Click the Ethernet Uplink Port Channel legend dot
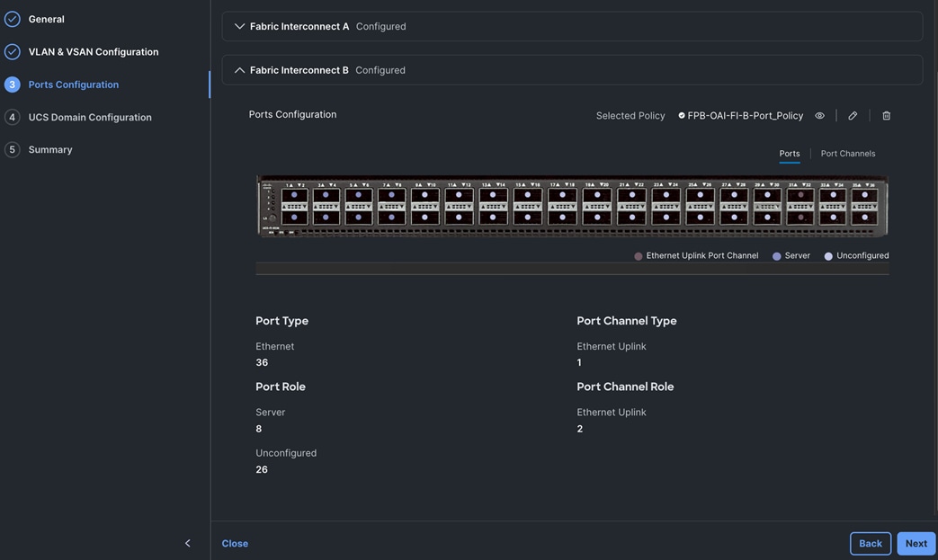The image size is (938, 560). 639,256
